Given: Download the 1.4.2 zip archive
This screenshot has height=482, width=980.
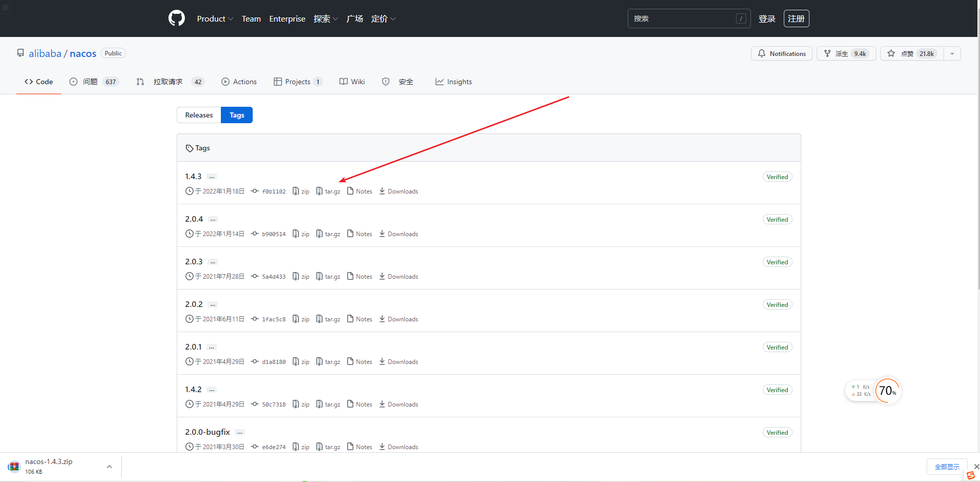Looking at the screenshot, I should 301,404.
